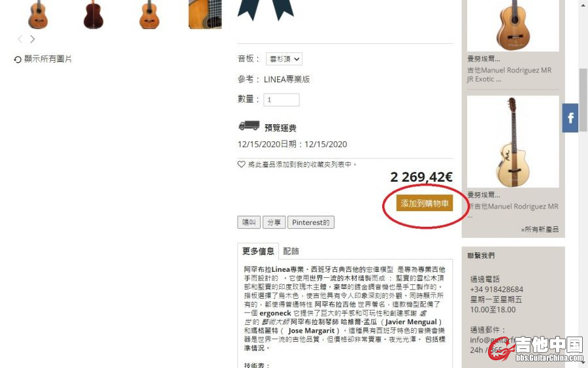This screenshot has width=588, height=368.
Task: Go to next thumbnail with right arrow
Action: click(x=33, y=39)
